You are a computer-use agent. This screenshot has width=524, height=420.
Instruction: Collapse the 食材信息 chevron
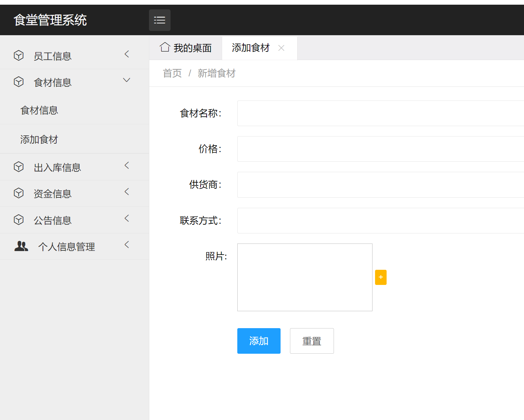[x=127, y=80]
